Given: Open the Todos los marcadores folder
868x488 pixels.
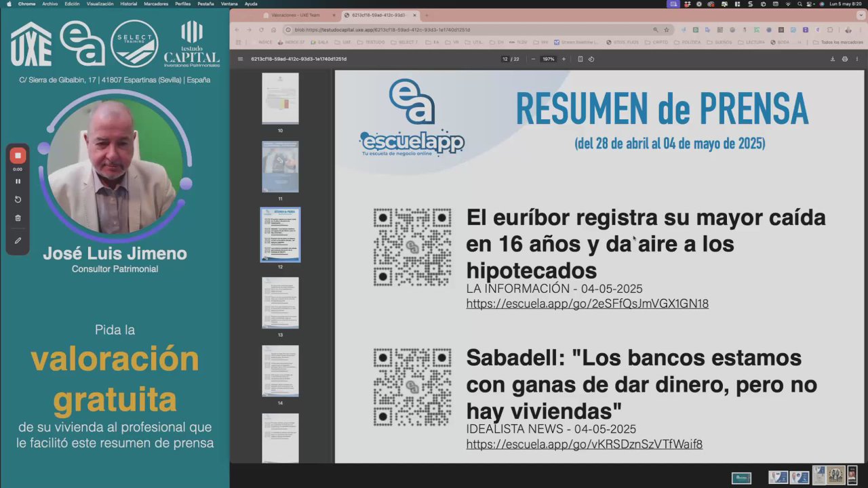Looking at the screenshot, I should [x=839, y=42].
